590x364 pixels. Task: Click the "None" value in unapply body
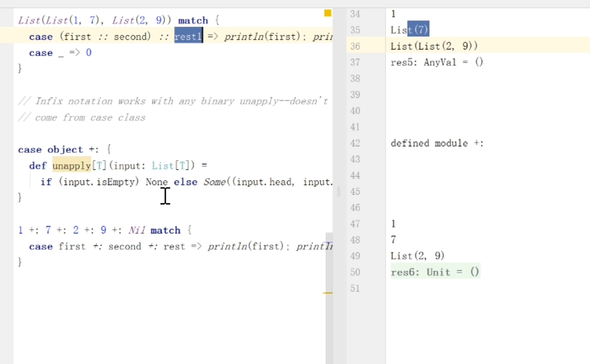click(x=156, y=182)
